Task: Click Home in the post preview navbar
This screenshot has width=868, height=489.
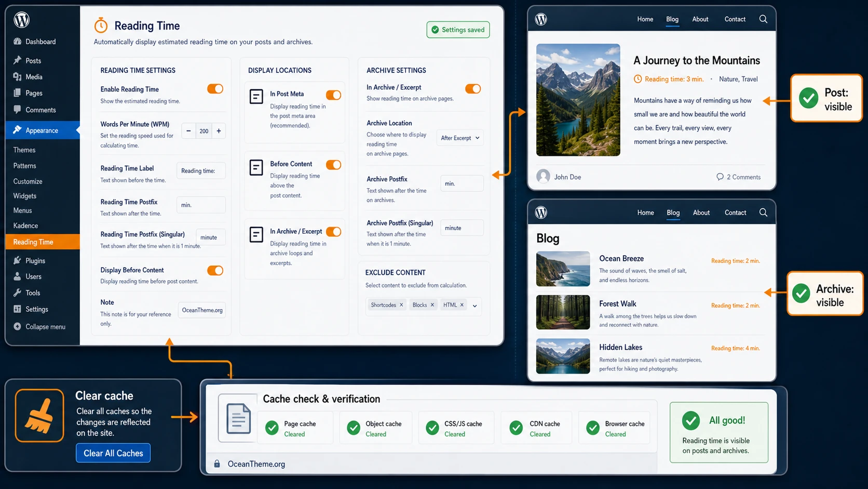Action: (645, 19)
